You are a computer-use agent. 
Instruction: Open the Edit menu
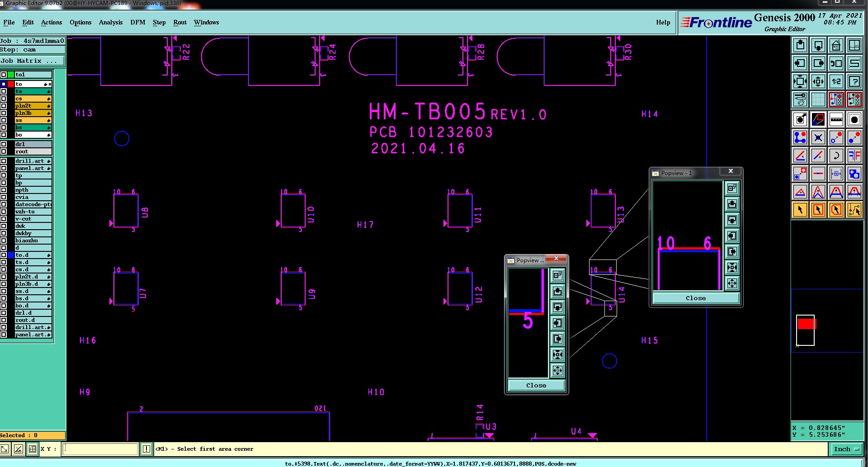(x=28, y=22)
